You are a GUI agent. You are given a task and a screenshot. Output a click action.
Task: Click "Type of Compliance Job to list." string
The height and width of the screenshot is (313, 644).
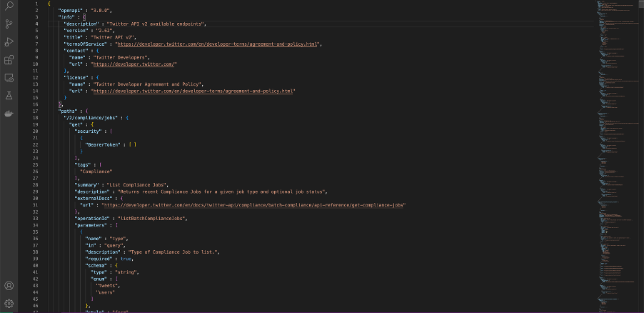(x=173, y=252)
